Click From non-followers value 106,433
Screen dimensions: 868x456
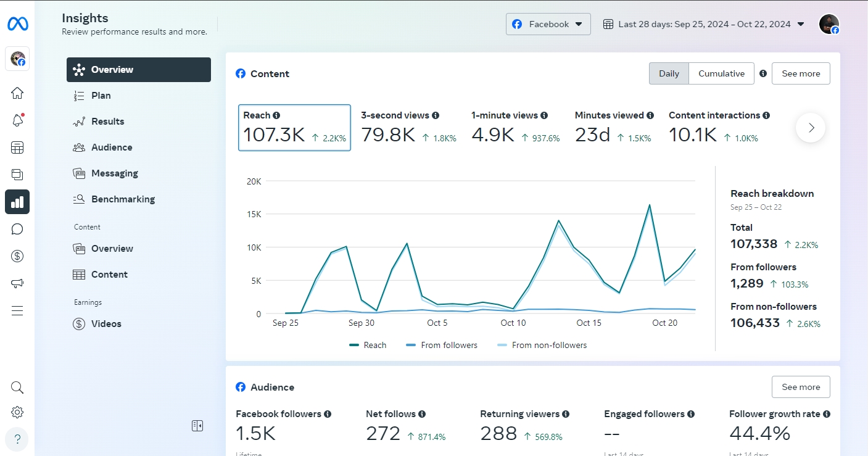click(x=755, y=323)
